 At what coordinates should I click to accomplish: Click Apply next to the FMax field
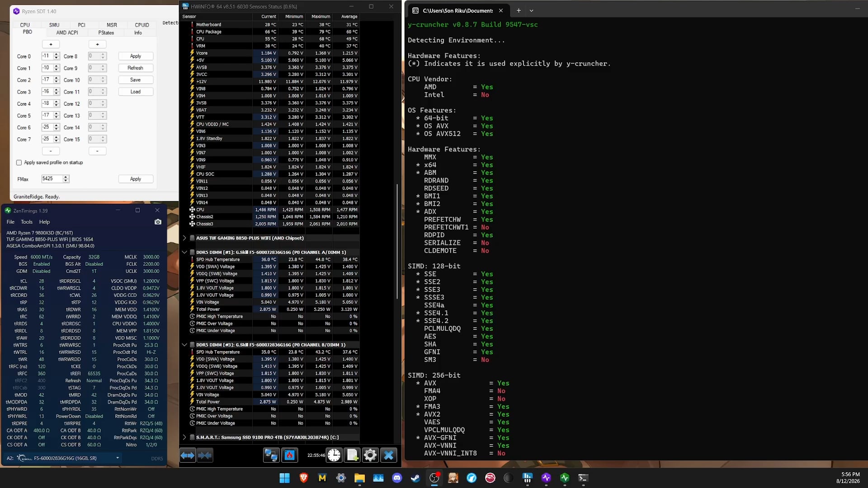click(136, 179)
